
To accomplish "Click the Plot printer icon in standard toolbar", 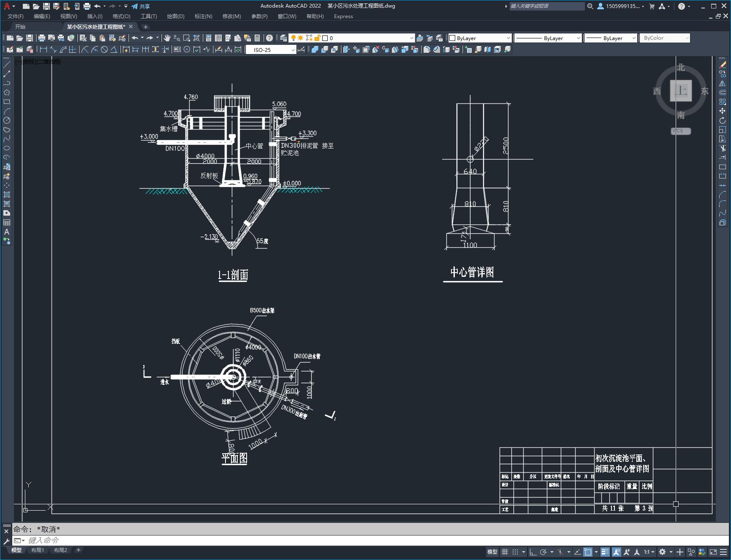I will pyautogui.click(x=41, y=38).
